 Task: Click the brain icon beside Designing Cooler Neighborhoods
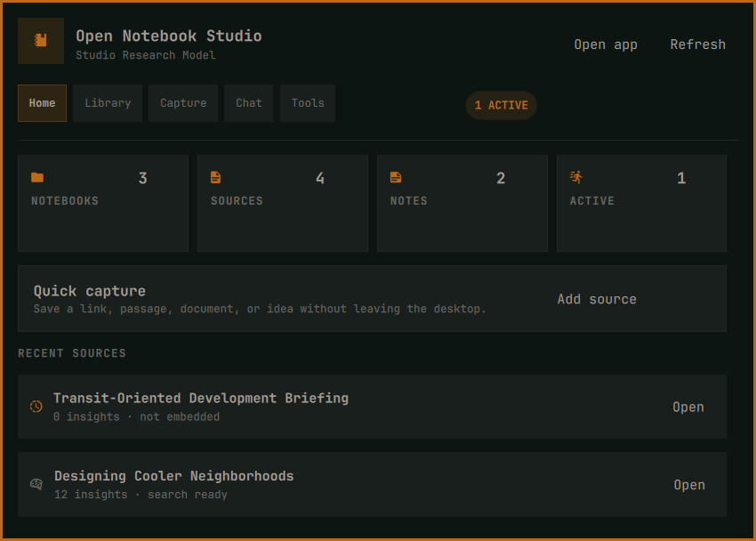coord(36,484)
